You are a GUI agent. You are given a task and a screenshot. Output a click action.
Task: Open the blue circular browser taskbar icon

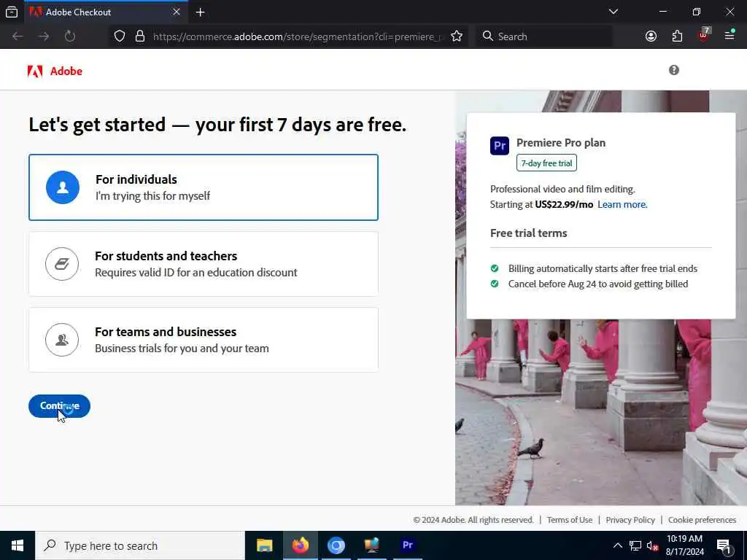tap(336, 545)
